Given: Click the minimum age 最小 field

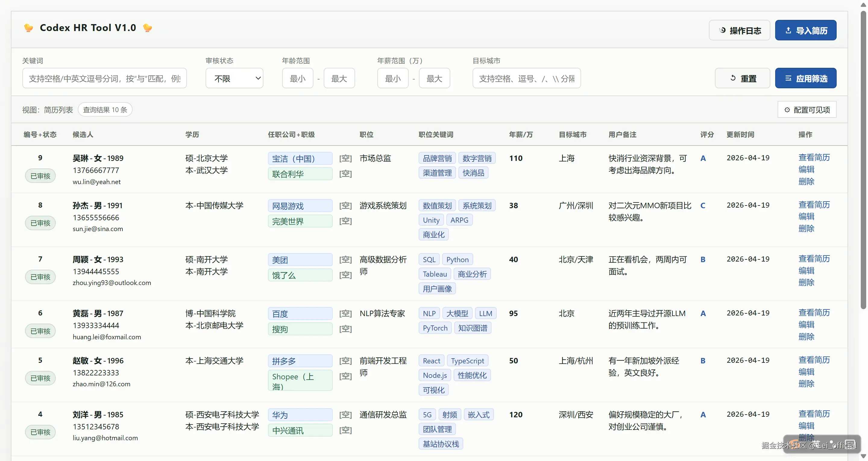Looking at the screenshot, I should [x=297, y=78].
